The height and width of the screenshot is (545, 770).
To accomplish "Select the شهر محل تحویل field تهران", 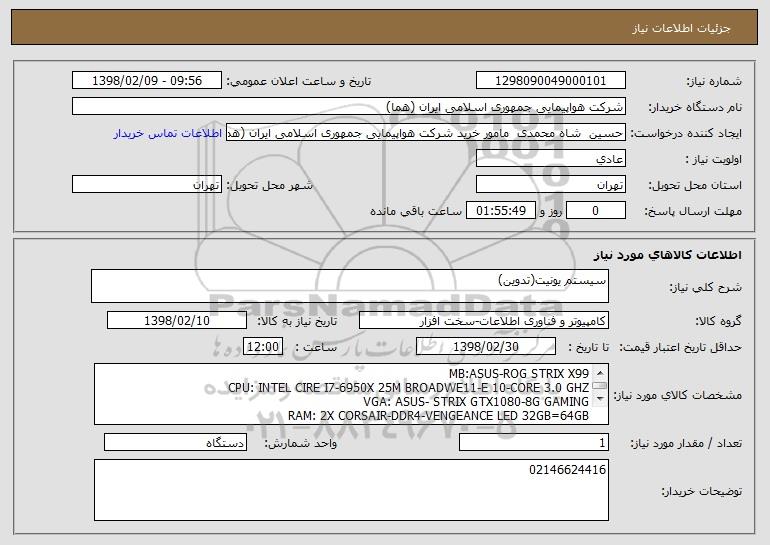I will coord(147,185).
